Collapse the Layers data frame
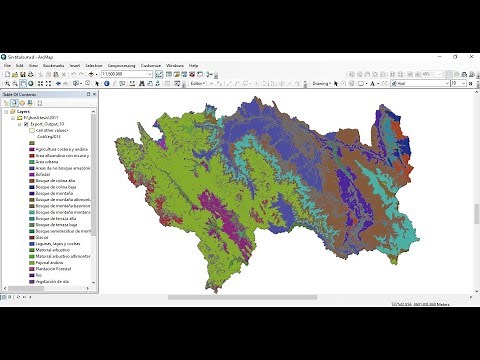Viewport: 480px width, 360px height. (6, 111)
